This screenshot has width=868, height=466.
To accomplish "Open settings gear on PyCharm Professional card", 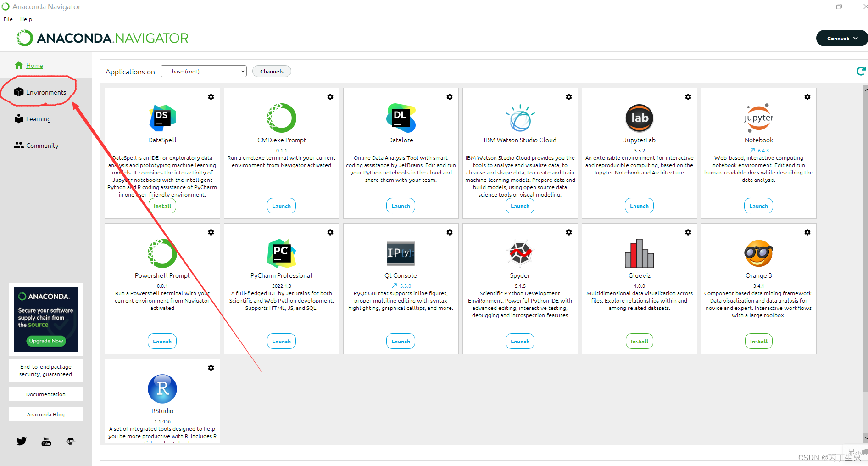I will click(x=330, y=232).
